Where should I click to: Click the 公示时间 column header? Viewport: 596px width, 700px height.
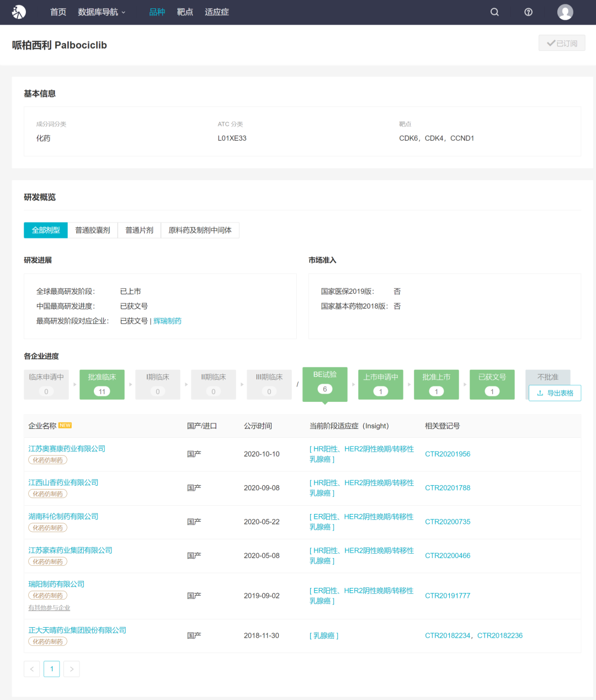click(258, 426)
